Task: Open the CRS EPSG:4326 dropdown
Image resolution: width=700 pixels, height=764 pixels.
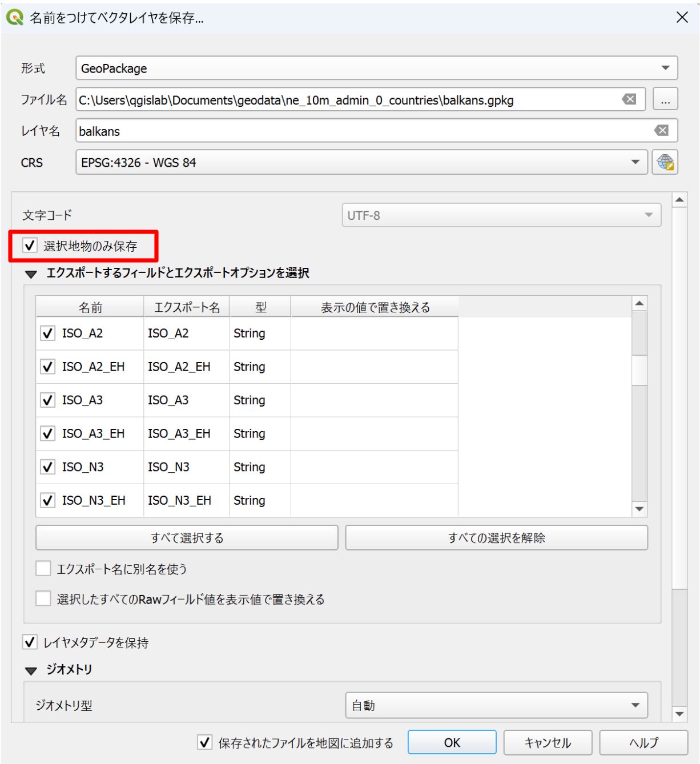Action: (x=362, y=162)
